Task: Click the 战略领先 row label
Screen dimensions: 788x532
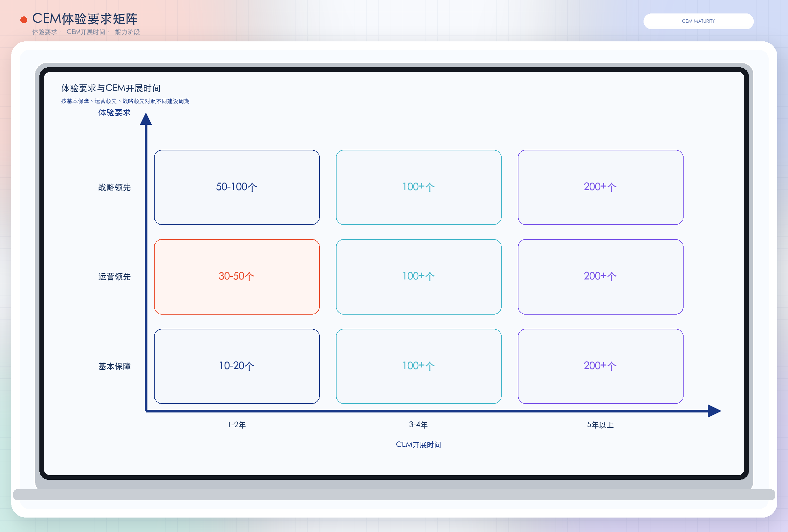Action: [114, 188]
